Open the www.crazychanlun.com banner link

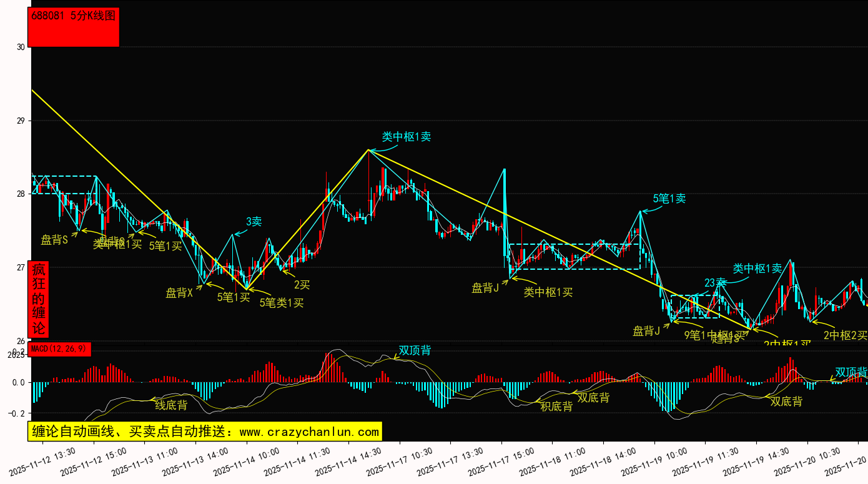click(x=204, y=432)
